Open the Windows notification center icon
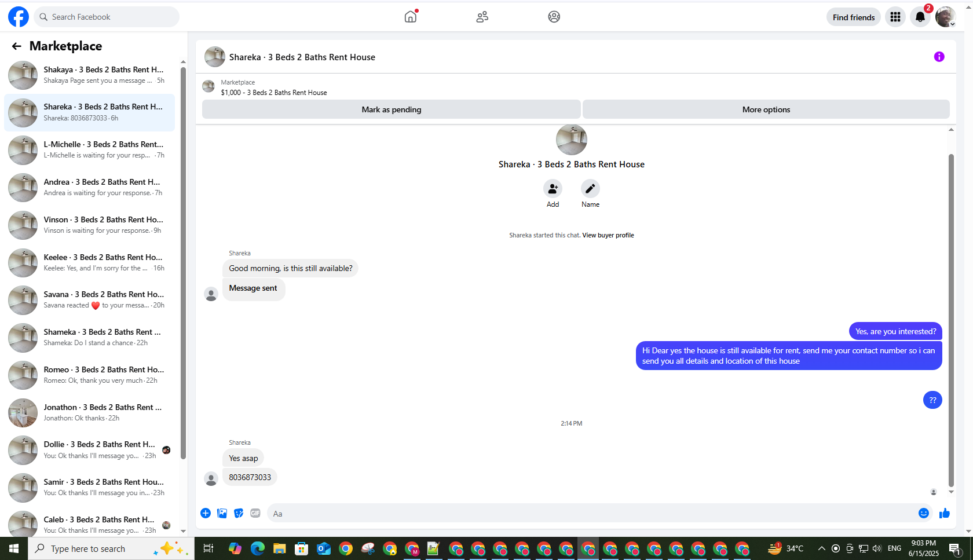This screenshot has width=973, height=560. (x=955, y=548)
